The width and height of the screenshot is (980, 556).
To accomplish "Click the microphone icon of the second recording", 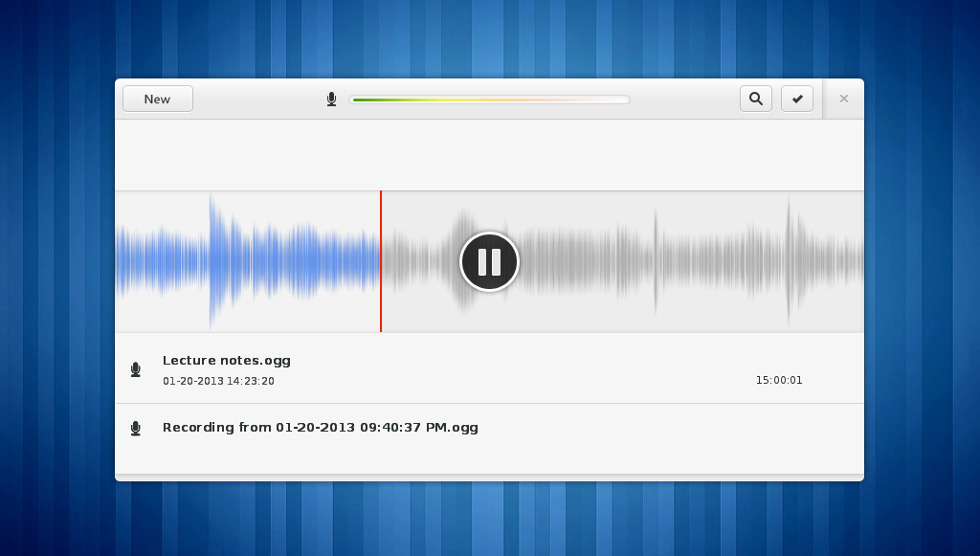I will coord(136,428).
